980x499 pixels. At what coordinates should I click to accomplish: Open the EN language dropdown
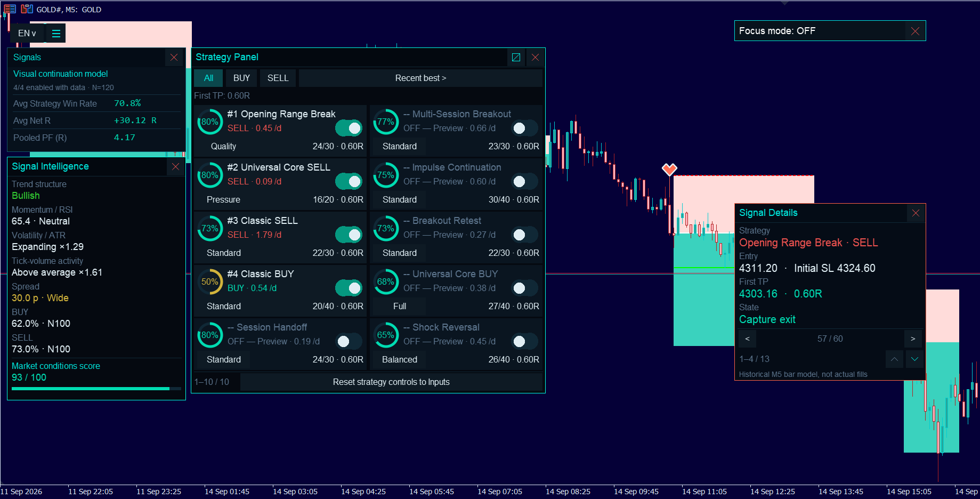click(27, 33)
